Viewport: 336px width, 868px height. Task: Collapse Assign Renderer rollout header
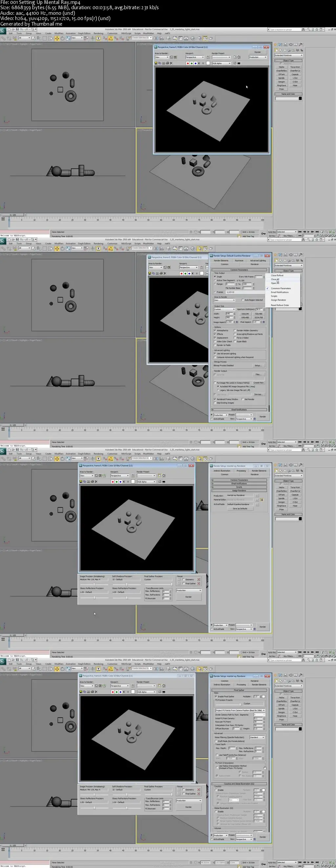(239, 491)
